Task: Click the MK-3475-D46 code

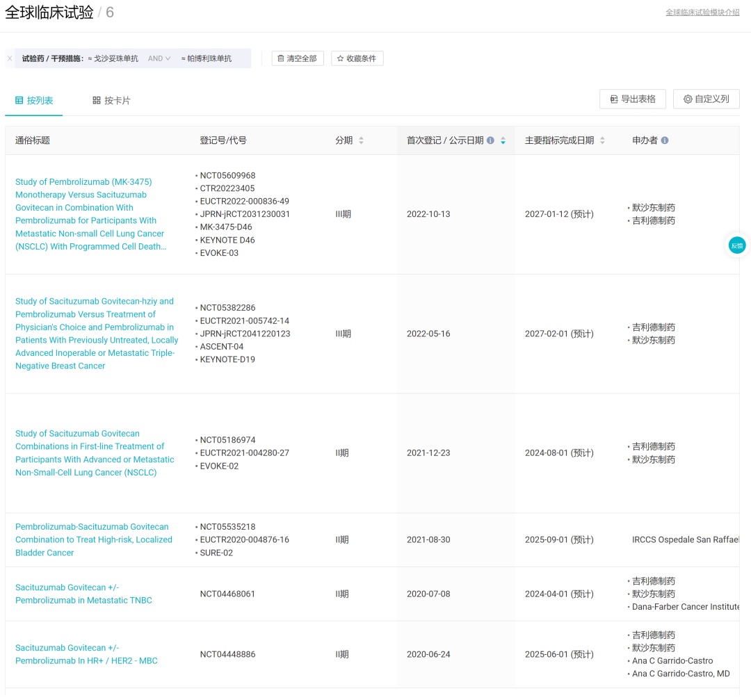Action: pyautogui.click(x=225, y=227)
